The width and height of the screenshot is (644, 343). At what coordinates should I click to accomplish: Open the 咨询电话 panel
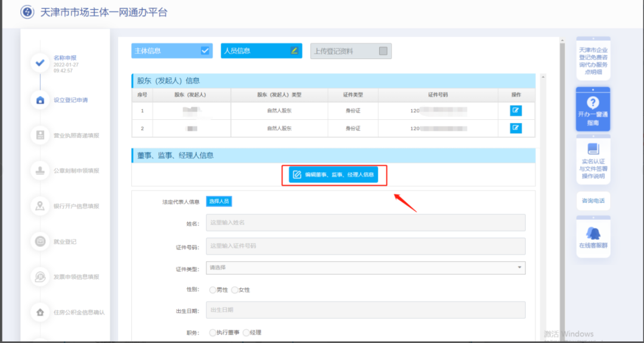point(593,201)
